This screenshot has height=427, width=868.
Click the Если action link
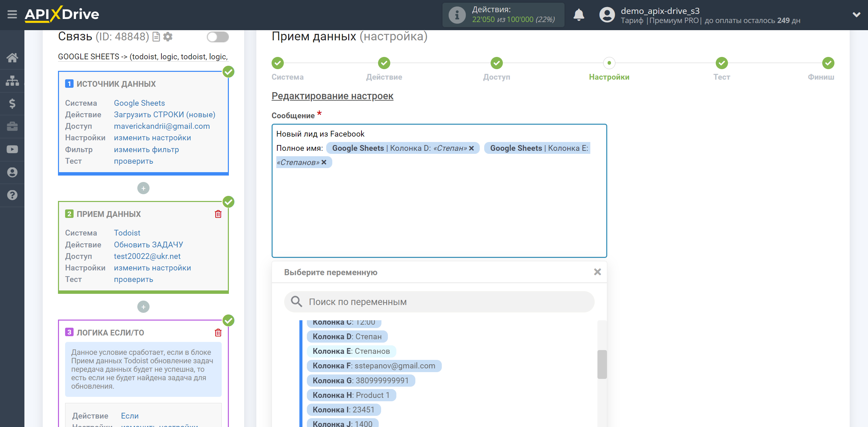130,416
